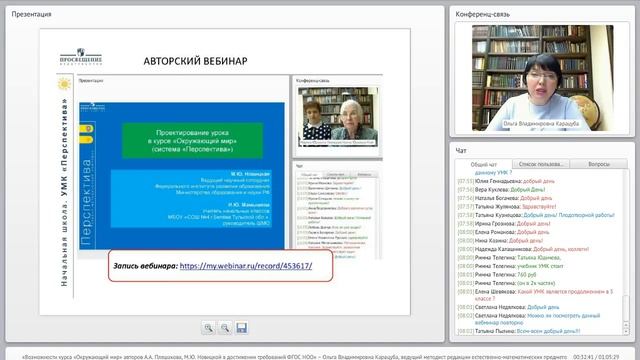The image size is (640, 360).
Task: Click the Запись вебинара label on slide
Action: click(145, 266)
